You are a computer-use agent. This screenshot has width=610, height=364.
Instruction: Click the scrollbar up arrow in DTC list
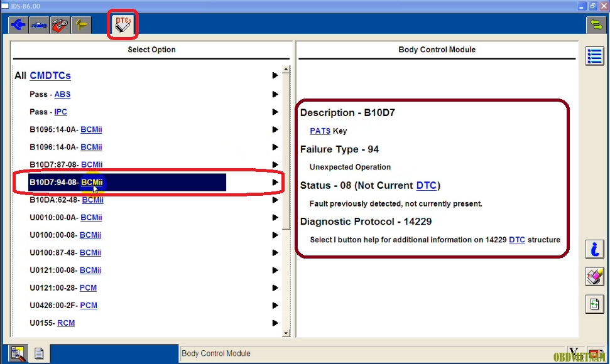point(286,70)
